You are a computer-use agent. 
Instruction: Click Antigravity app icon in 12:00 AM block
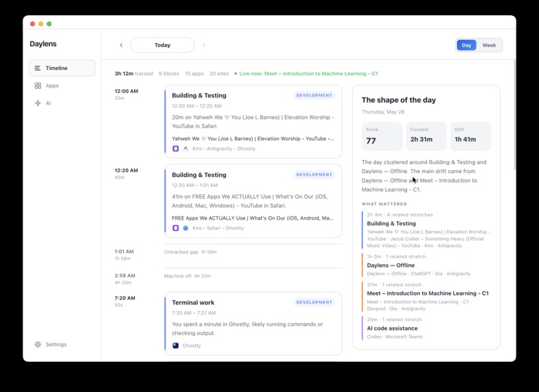[x=186, y=148]
